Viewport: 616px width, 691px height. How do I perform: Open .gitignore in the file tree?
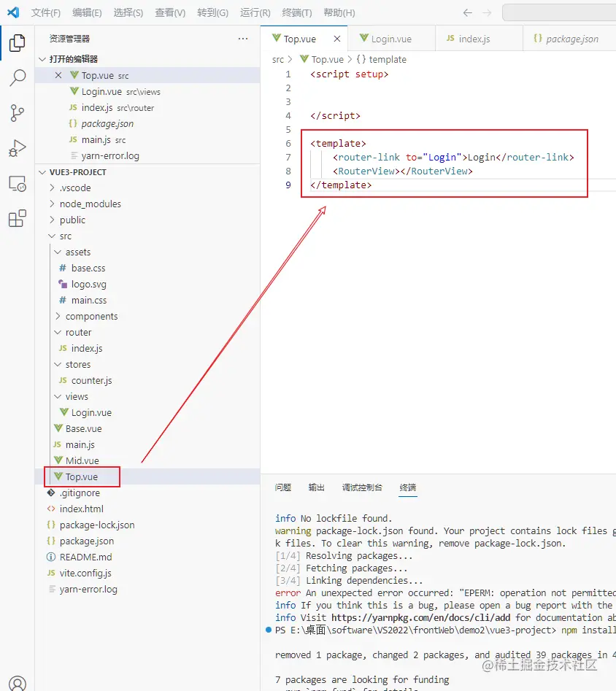click(x=147, y=493)
